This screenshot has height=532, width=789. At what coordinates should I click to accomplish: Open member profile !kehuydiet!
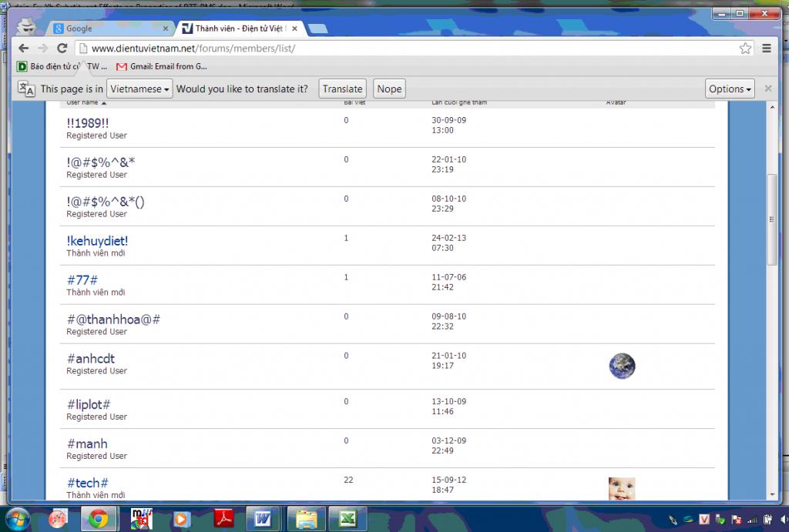pyautogui.click(x=97, y=241)
